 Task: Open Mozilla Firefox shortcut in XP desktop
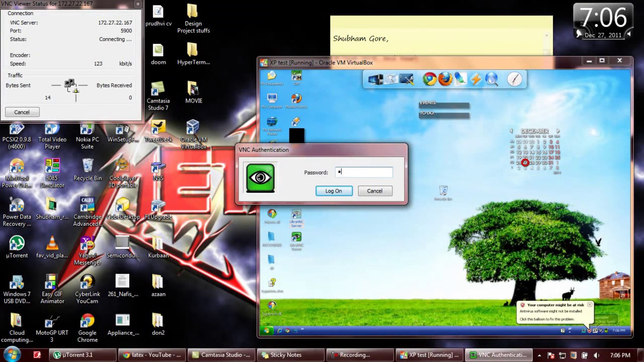(x=296, y=101)
